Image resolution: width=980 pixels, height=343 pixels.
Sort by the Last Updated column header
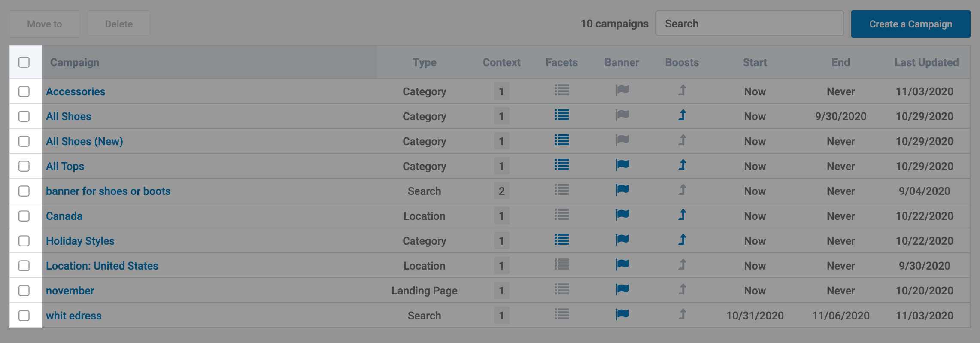click(926, 62)
